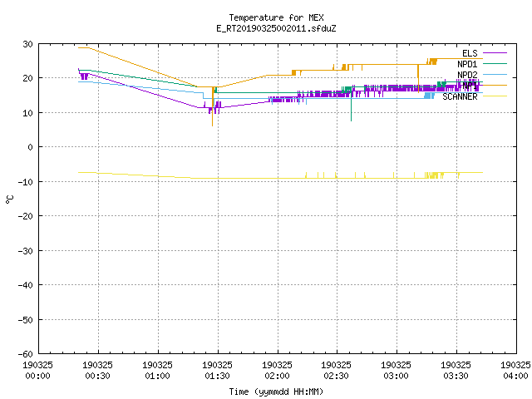Click the y-axis label 10
The height and width of the screenshot is (399, 532).
click(x=27, y=113)
